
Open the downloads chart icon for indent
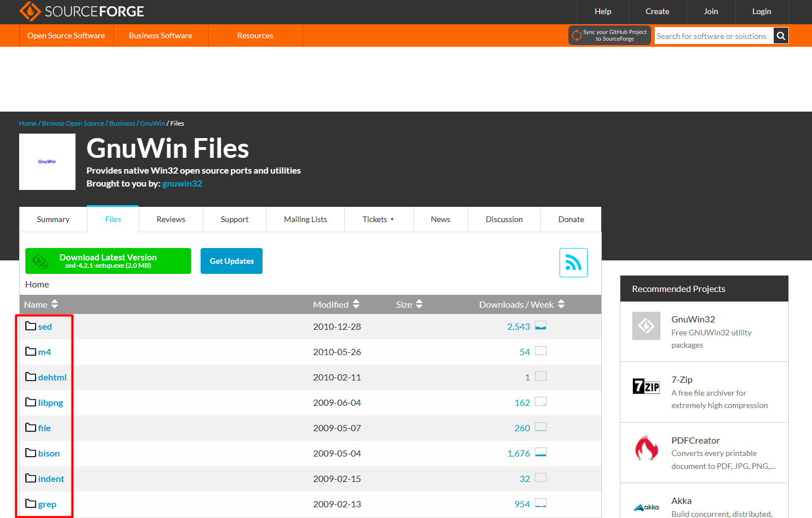click(540, 478)
